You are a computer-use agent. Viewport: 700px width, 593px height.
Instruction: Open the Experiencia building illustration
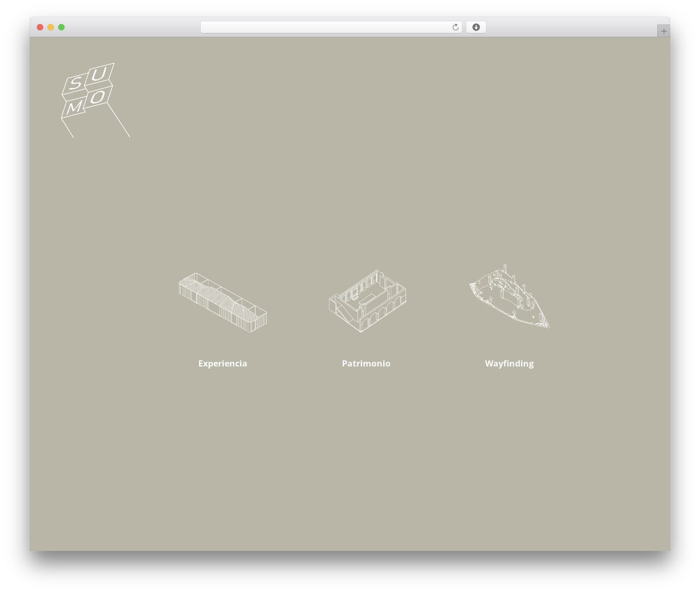click(223, 302)
